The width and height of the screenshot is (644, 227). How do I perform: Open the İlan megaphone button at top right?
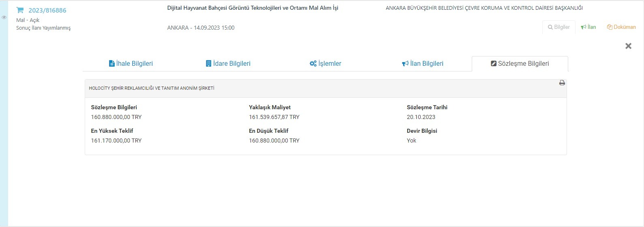click(x=588, y=27)
